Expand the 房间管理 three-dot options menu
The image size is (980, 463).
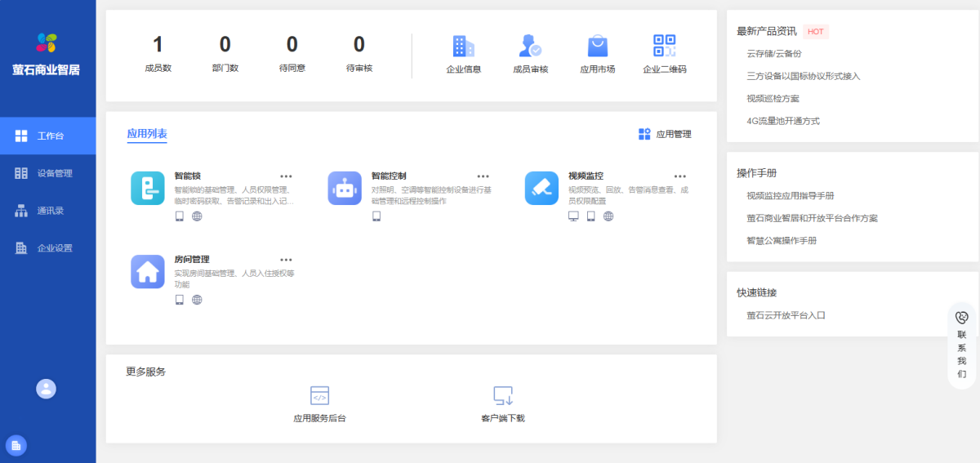[286, 260]
